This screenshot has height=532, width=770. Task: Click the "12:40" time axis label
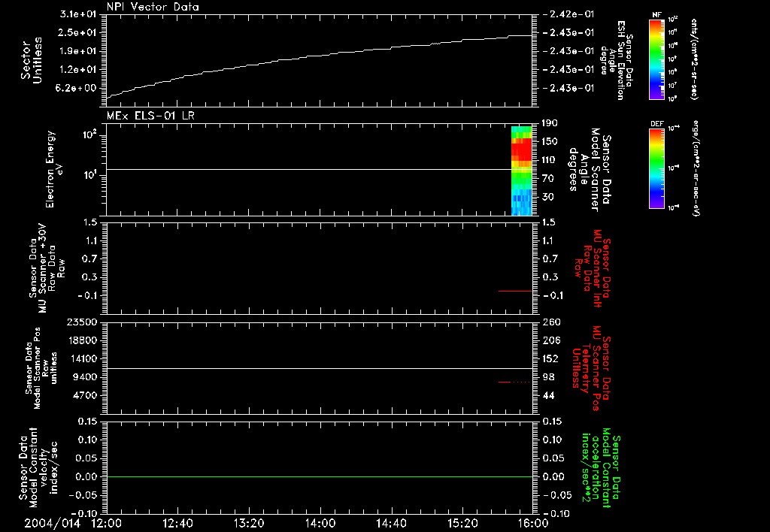click(177, 523)
